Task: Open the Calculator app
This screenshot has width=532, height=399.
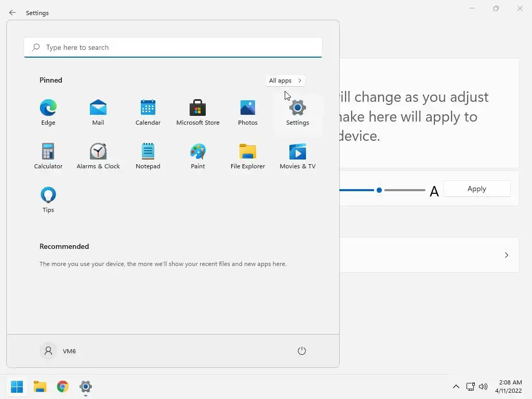Action: 48,156
